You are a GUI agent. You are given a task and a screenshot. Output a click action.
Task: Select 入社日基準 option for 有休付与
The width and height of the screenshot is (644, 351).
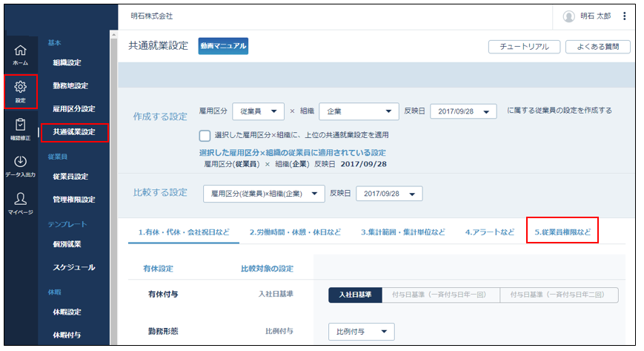click(x=355, y=295)
